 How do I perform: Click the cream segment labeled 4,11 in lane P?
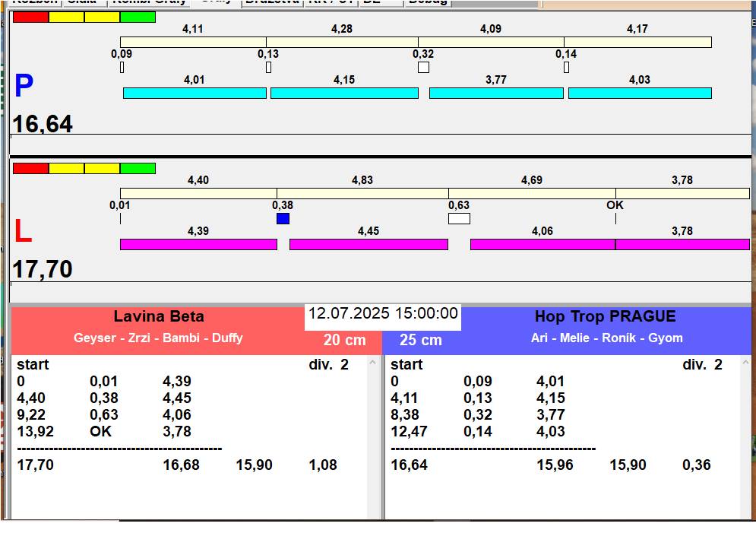point(193,42)
